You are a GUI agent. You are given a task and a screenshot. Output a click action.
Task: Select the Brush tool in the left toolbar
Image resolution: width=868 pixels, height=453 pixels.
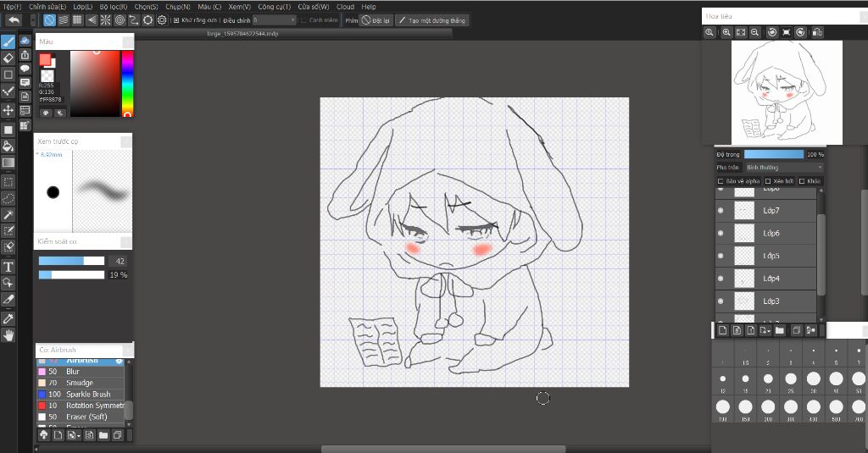(8, 42)
